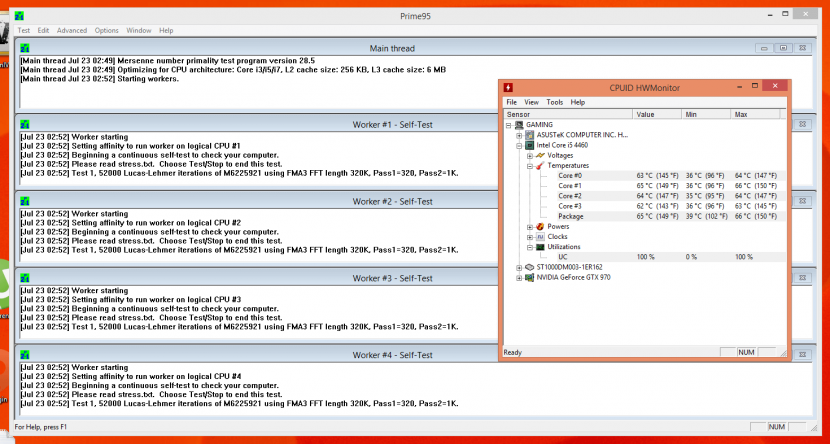Click the HWMonitor resize grip corner
830x444 pixels.
coord(783,353)
